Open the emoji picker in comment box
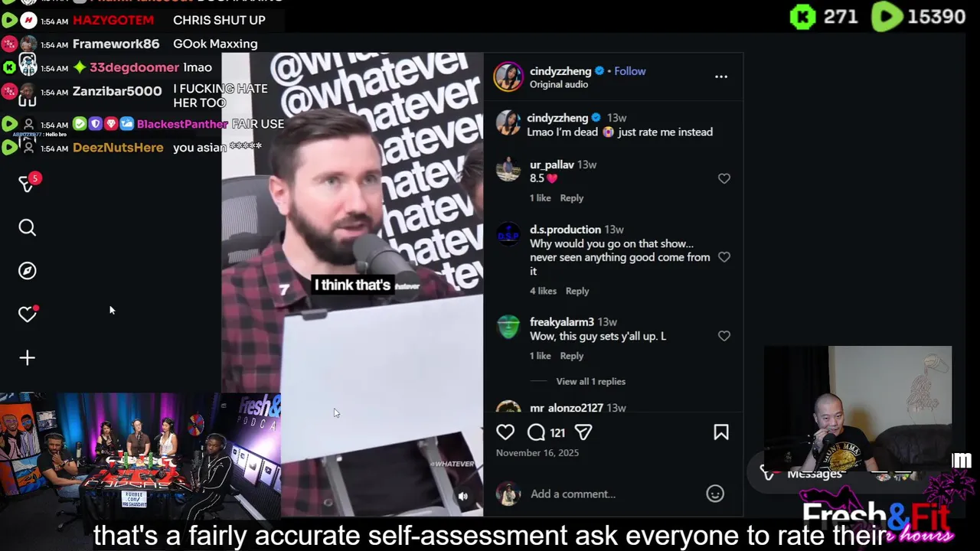Viewport: 980px width, 551px height. (x=715, y=494)
